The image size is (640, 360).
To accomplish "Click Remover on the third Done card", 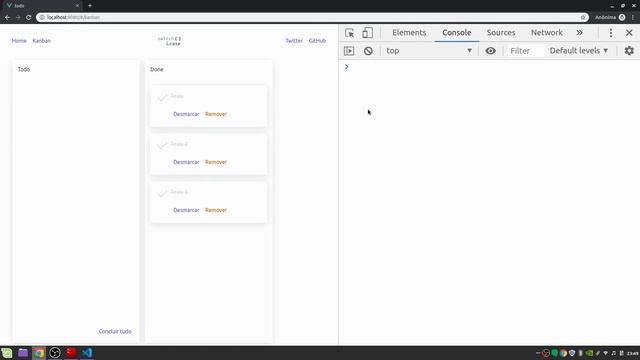I will (216, 210).
